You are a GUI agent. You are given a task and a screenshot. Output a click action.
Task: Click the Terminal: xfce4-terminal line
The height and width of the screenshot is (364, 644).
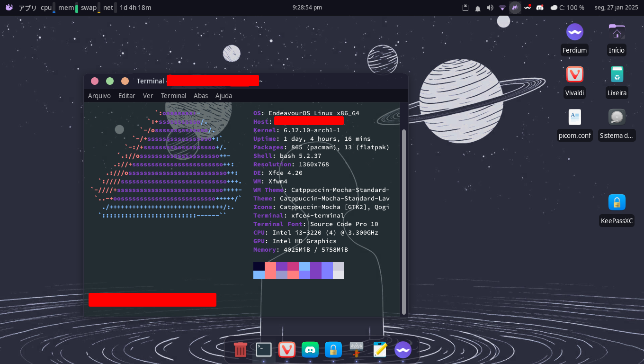click(299, 216)
